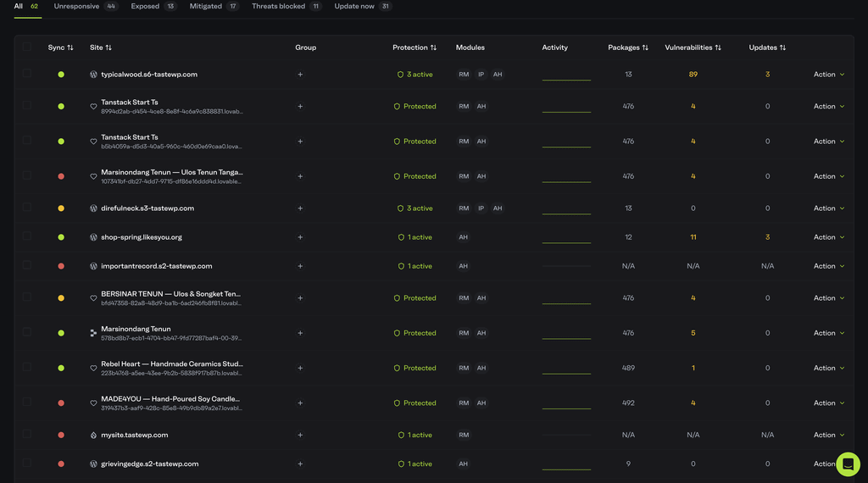
Task: Add group for shop-spring.likesyou.org with plus icon
Action: [x=300, y=236]
